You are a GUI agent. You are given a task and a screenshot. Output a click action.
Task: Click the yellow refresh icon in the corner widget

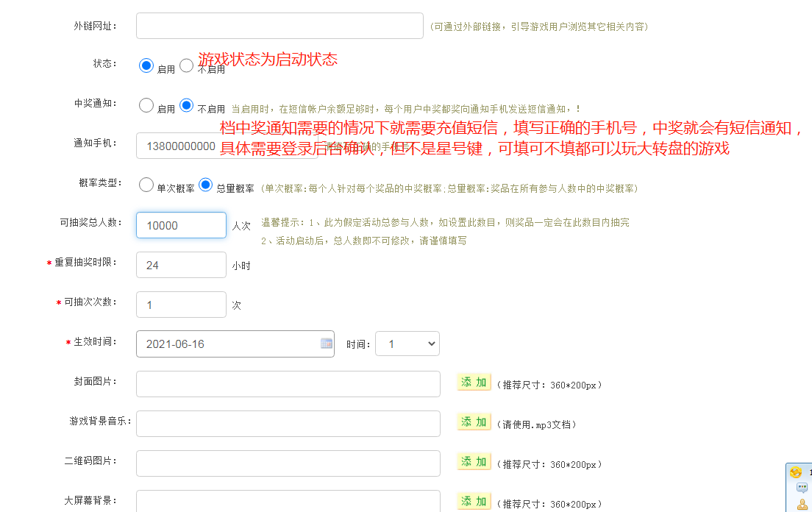click(795, 472)
